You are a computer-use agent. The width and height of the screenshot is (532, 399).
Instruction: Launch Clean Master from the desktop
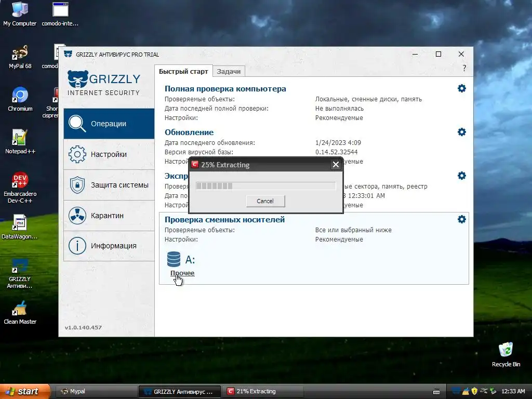[20, 312]
